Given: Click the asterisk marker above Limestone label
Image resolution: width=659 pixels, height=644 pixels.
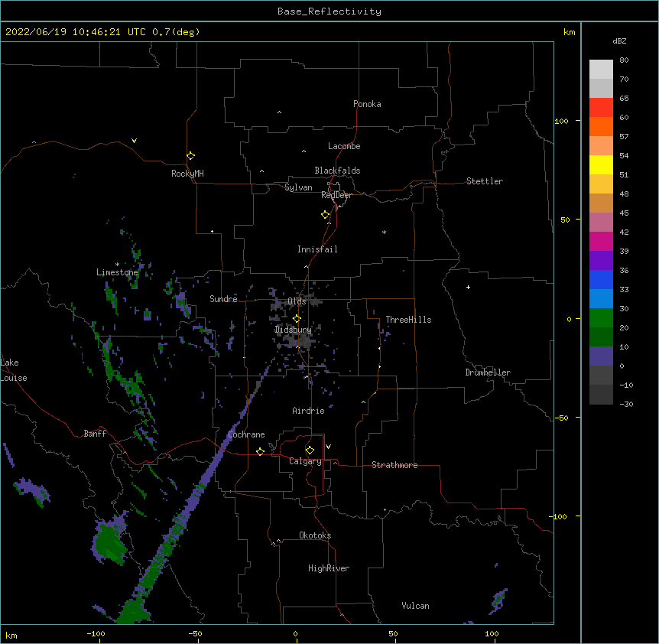Looking at the screenshot, I should click(117, 265).
